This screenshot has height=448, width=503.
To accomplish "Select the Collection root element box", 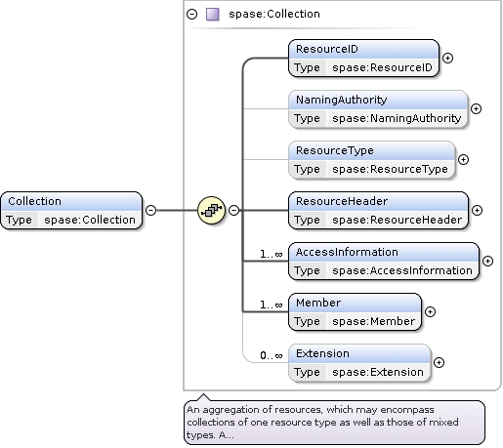I will [71, 210].
